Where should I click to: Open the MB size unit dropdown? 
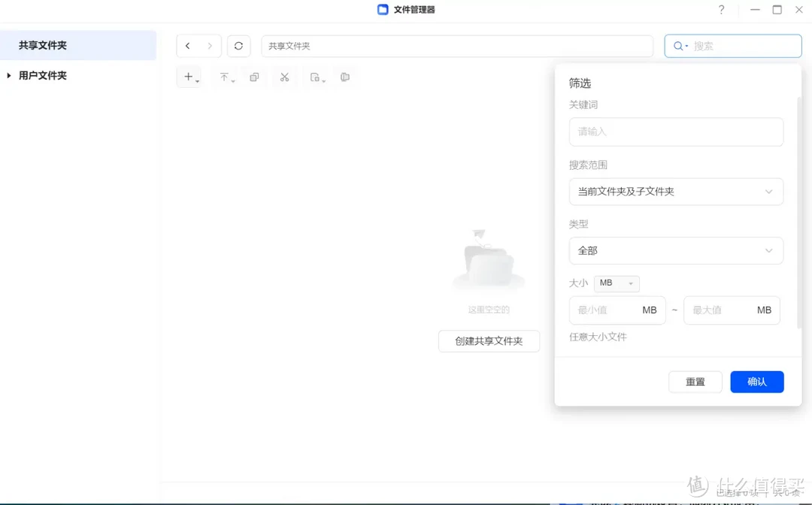[617, 283]
